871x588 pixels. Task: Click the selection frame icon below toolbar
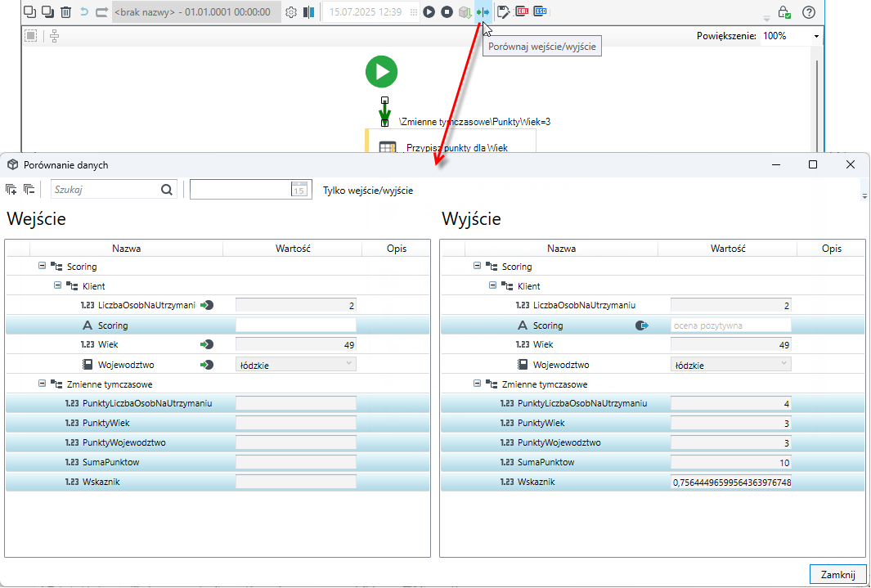tap(30, 36)
